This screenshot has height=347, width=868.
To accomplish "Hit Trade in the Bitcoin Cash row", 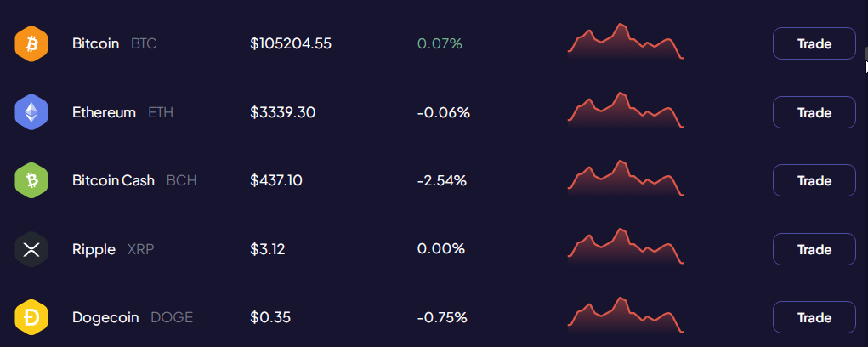I will pos(814,180).
